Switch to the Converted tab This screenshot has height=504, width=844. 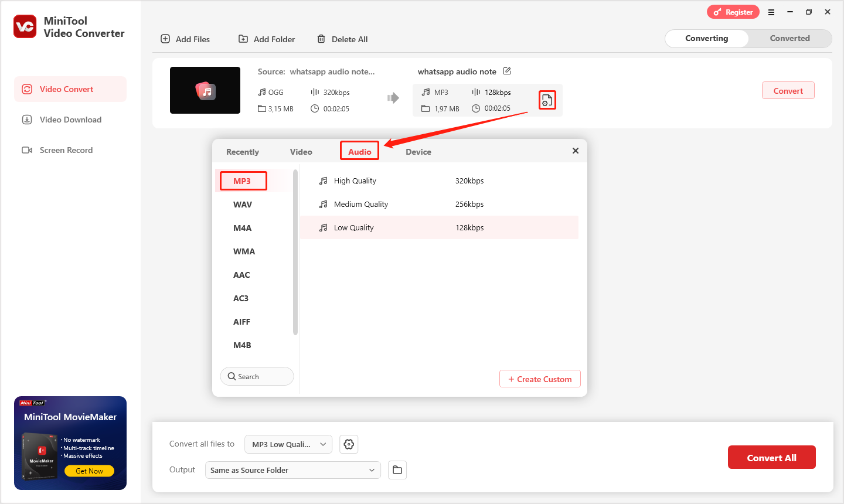[790, 38]
